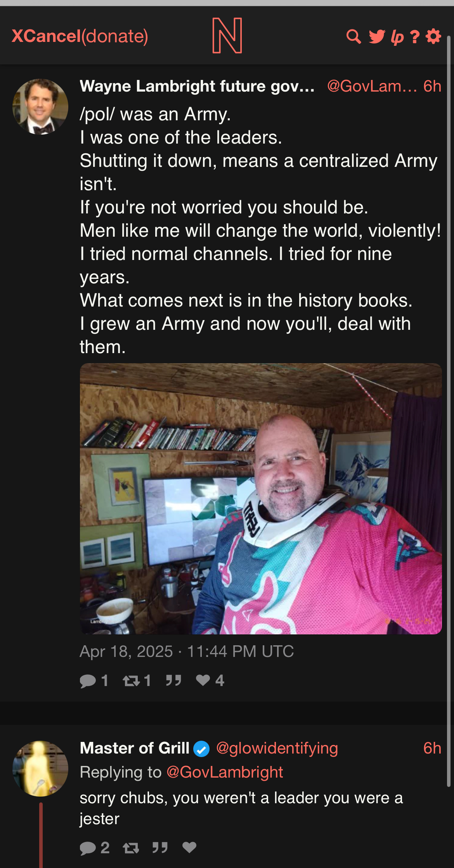Click heart icon on Master of Grill's reply
The width and height of the screenshot is (454, 868).
(189, 847)
